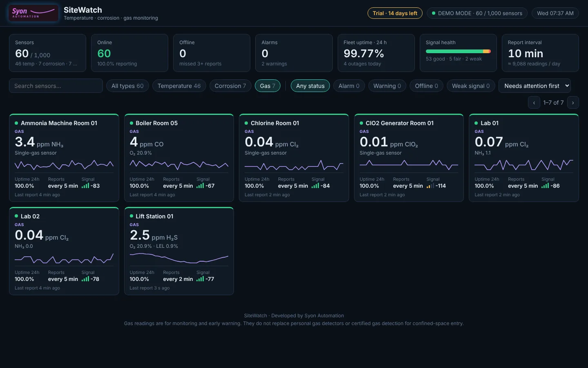
Task: Open the Lift Station 01 sensor title
Action: pyautogui.click(x=154, y=216)
